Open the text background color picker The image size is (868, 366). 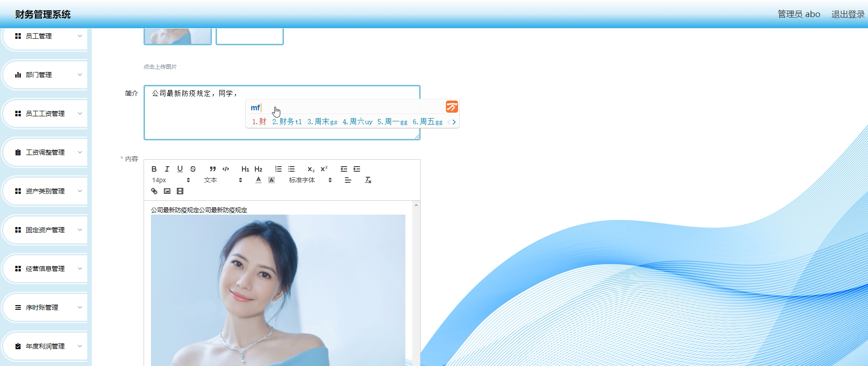(x=271, y=180)
